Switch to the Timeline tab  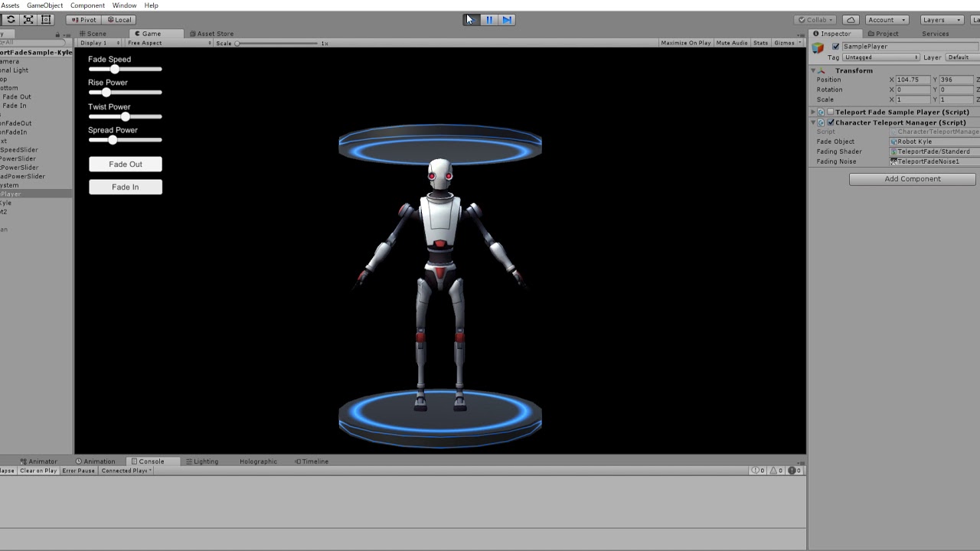tap(312, 461)
